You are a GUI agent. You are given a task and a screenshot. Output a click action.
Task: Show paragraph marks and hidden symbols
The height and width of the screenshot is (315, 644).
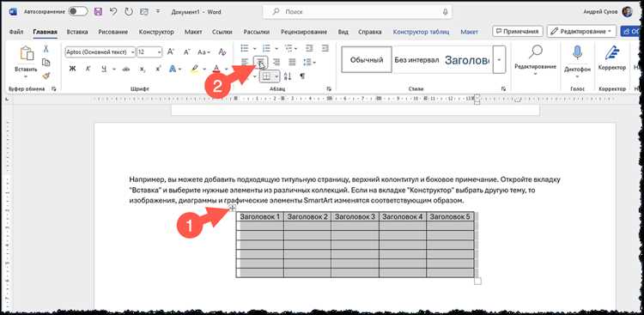(302, 76)
